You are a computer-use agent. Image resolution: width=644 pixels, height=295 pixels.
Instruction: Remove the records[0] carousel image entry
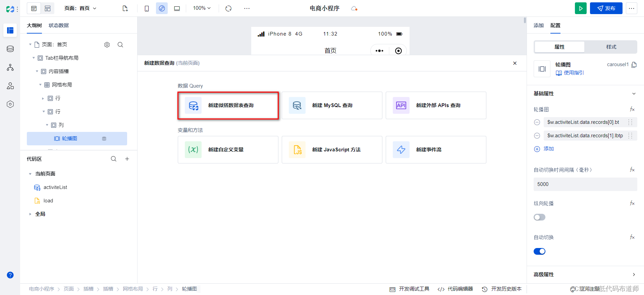[x=537, y=122]
